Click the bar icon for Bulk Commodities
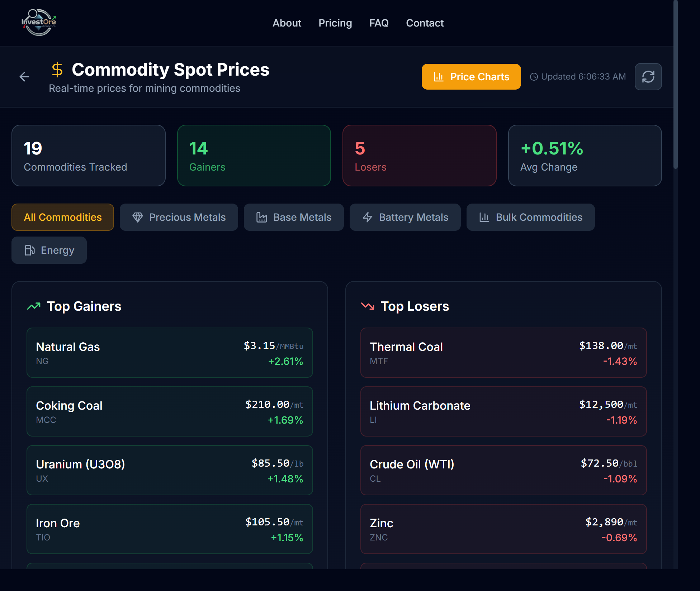 [484, 217]
